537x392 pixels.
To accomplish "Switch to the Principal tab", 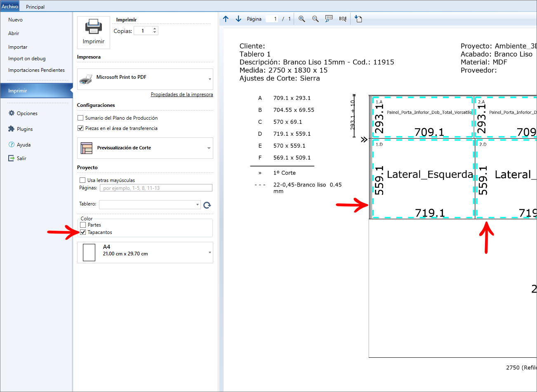I will (35, 7).
